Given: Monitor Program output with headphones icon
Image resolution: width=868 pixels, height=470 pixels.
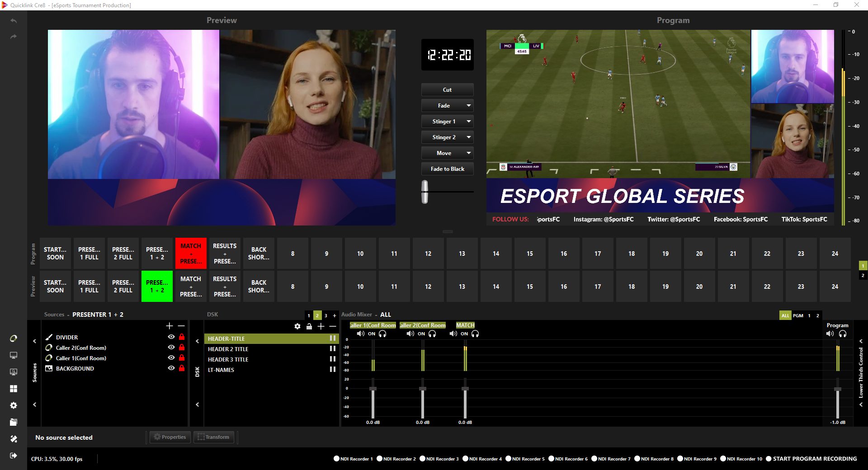Looking at the screenshot, I should point(843,334).
